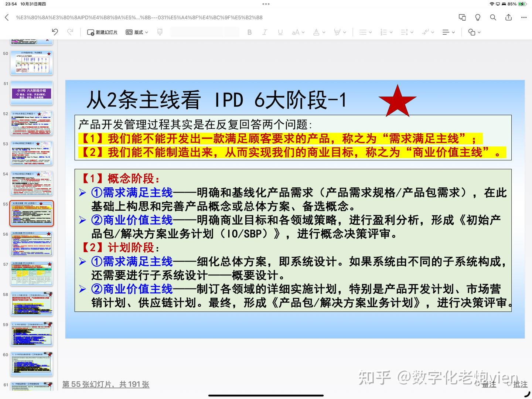This screenshot has width=532, height=399.
Task: Undo the last action
Action: 55,32
